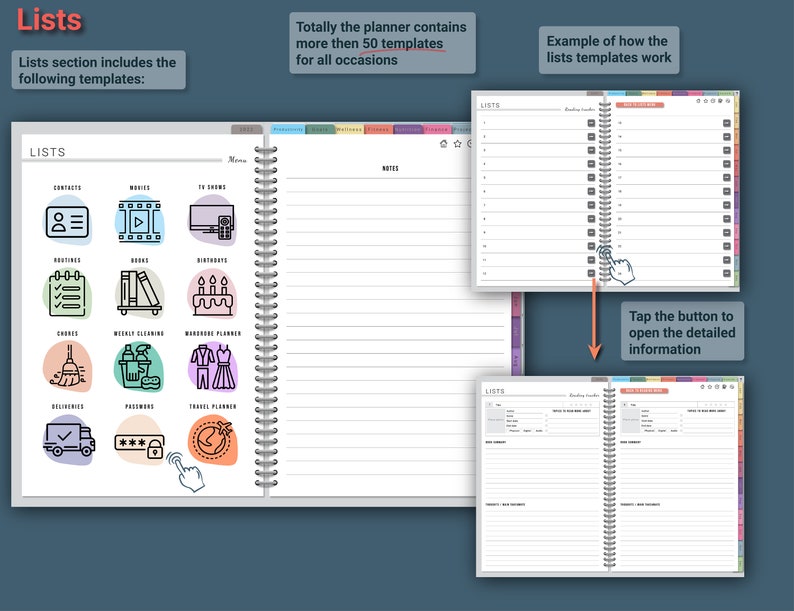This screenshot has height=611, width=794.
Task: Open the Contacts list icon
Action: (x=67, y=221)
